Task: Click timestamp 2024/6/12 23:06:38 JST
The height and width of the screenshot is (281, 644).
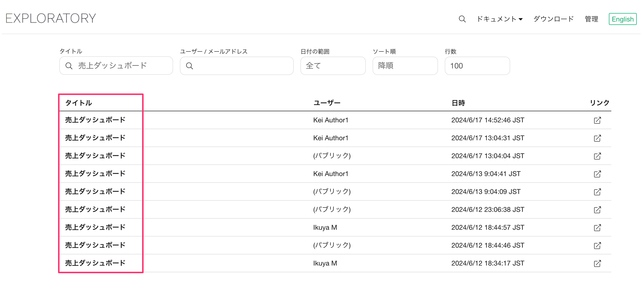Action: pyautogui.click(x=488, y=209)
